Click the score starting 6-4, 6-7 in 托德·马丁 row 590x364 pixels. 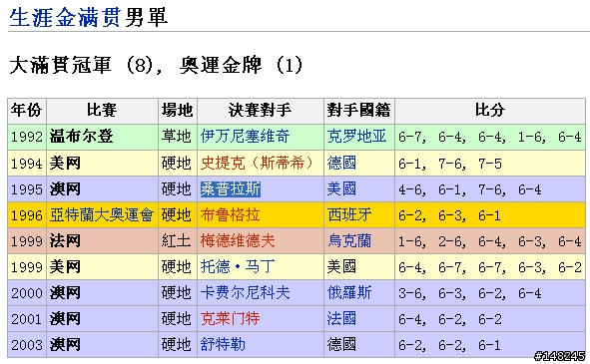[x=490, y=267]
